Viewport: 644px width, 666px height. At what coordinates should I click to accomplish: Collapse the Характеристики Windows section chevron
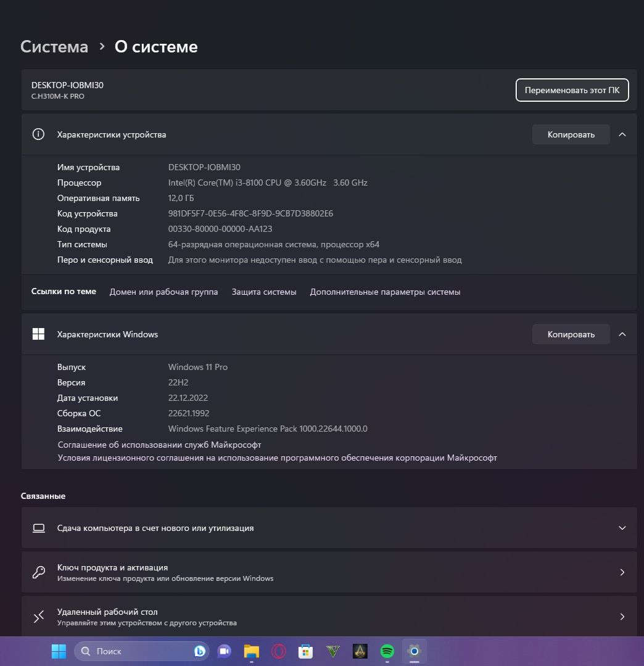pyautogui.click(x=622, y=334)
